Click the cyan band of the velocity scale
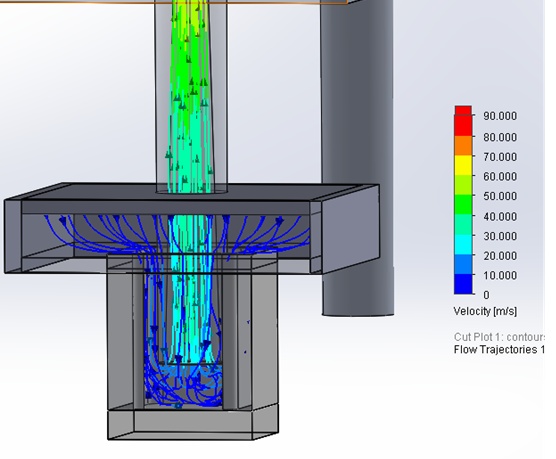556x459 pixels. click(463, 244)
